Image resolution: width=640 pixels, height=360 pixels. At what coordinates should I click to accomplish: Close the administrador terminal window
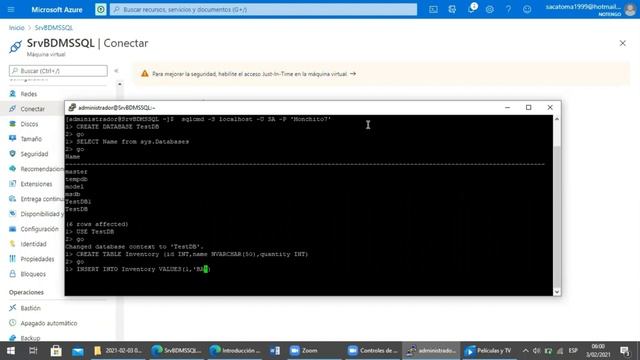[550, 107]
